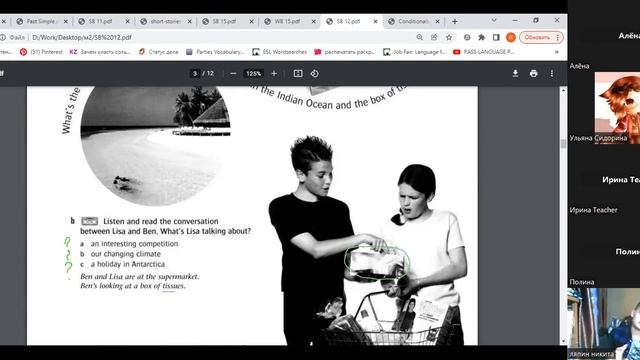This screenshot has width=640, height=360.
Task: Click the scrollbar up arrow in PDF viewer
Action: 563,90
